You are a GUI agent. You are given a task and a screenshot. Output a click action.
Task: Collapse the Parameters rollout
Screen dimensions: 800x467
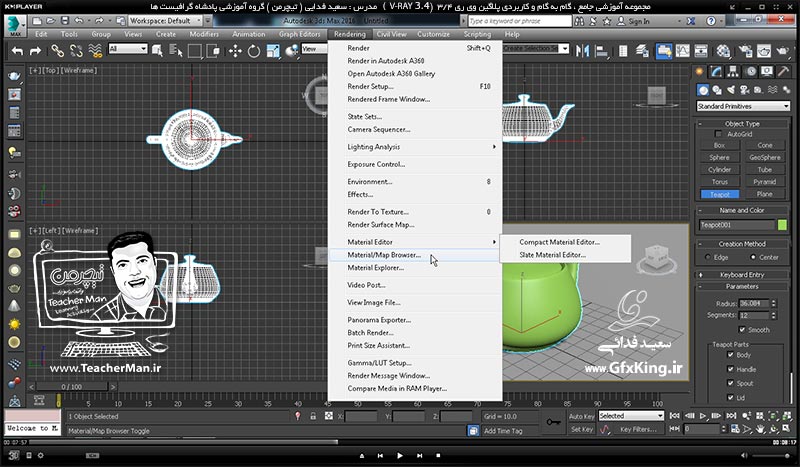point(742,286)
